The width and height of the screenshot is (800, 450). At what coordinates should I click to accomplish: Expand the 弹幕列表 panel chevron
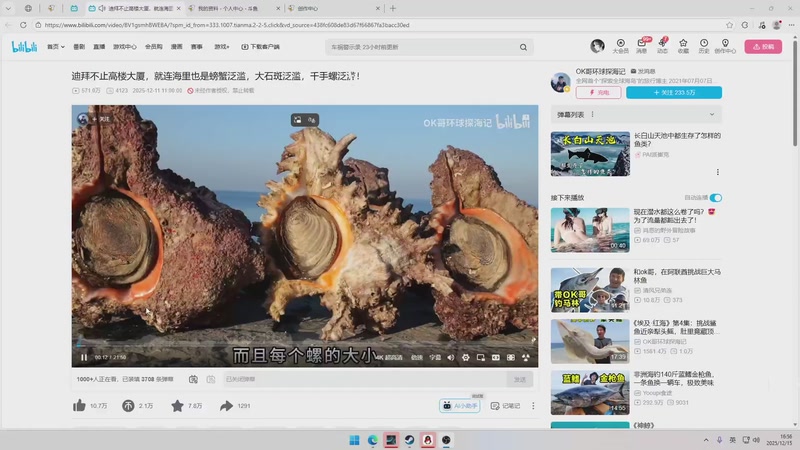point(712,114)
